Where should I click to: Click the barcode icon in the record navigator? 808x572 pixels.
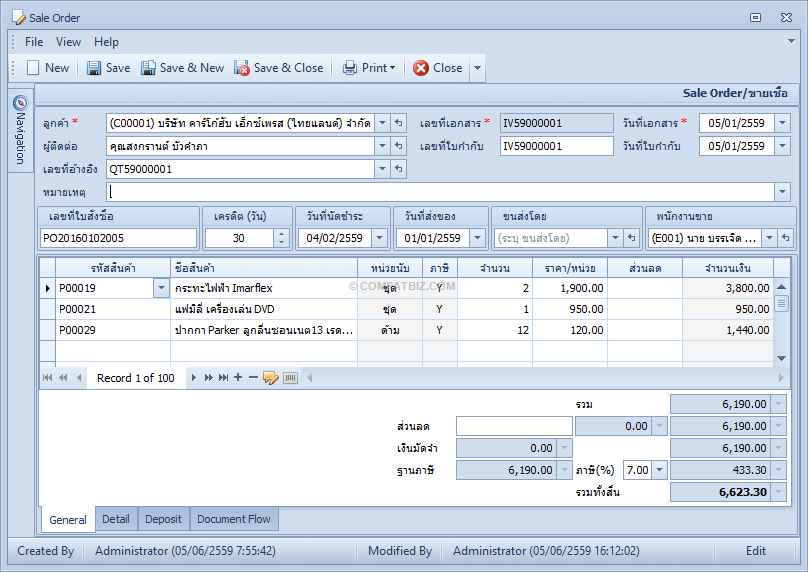(x=291, y=378)
